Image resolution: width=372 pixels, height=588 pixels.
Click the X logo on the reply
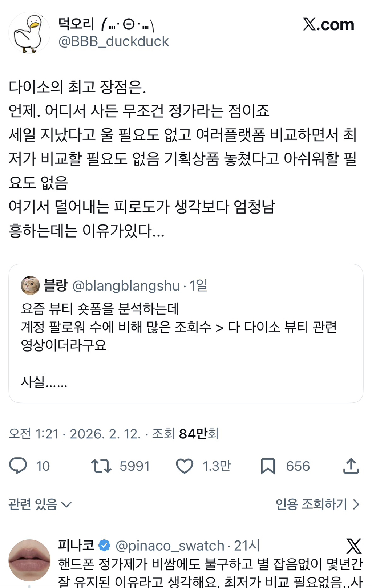point(353,546)
